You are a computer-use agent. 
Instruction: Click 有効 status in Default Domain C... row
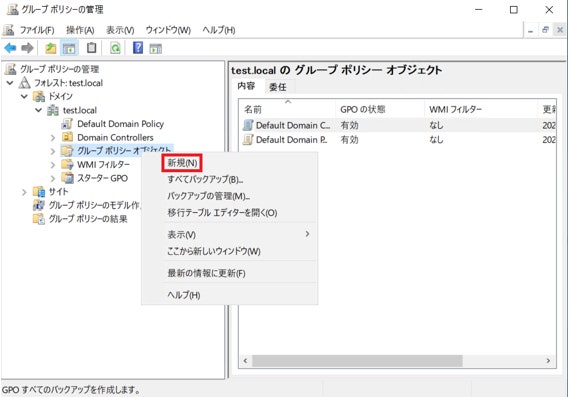[349, 125]
